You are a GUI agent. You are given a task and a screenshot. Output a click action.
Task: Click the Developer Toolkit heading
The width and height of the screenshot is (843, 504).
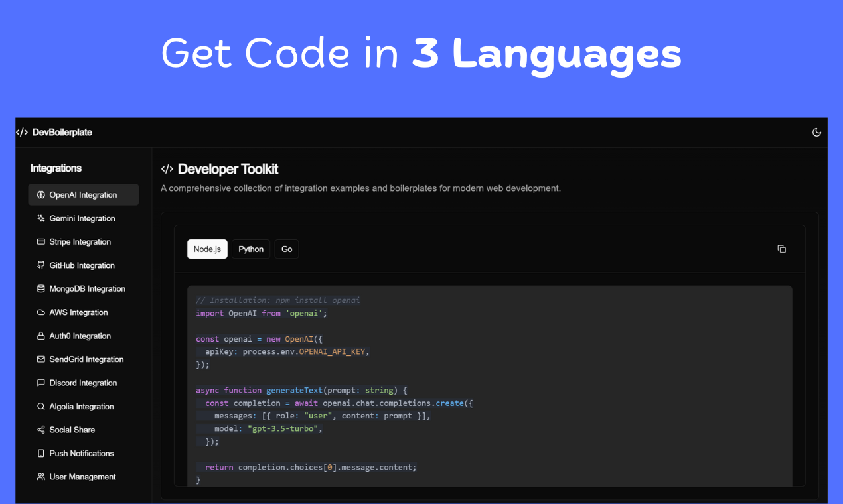(x=228, y=169)
